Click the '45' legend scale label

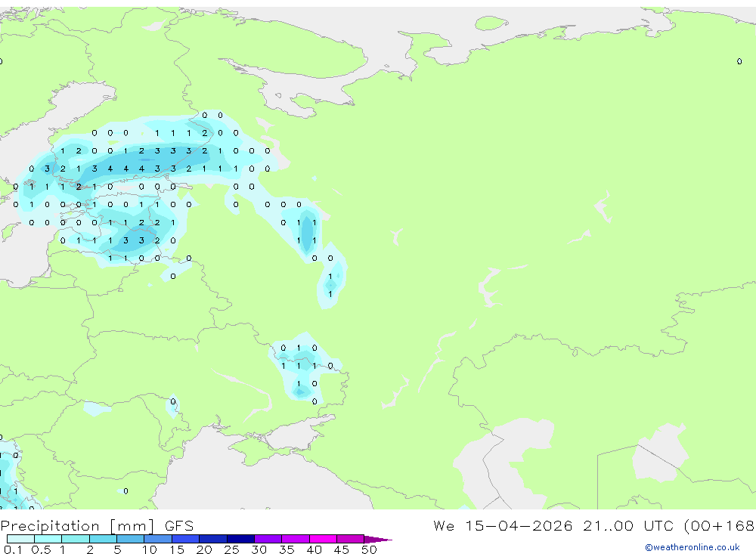342,549
